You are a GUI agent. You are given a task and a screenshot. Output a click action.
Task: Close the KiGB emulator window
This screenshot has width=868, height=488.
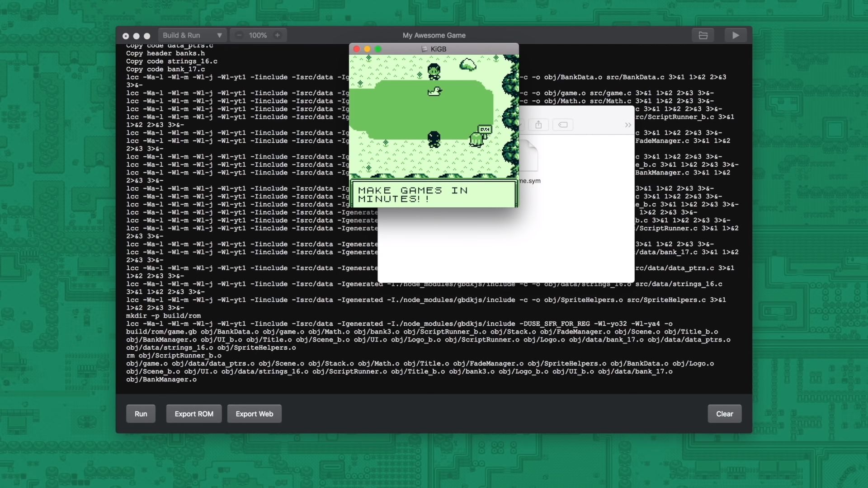[x=357, y=49]
